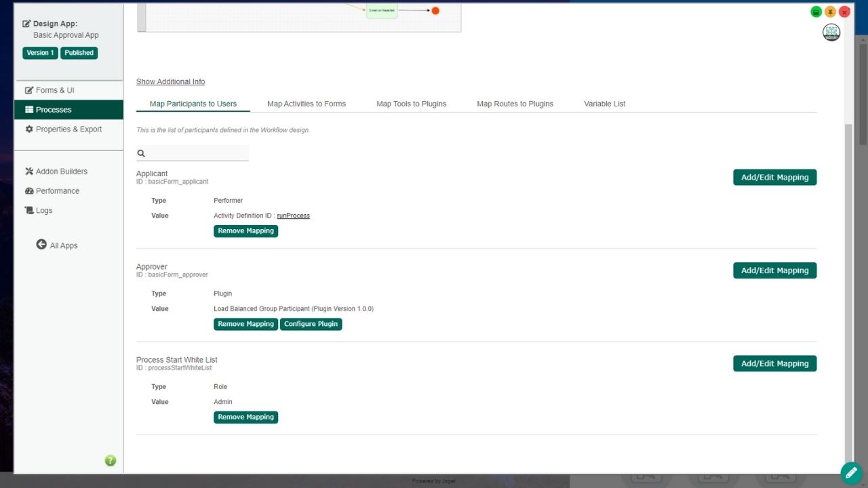Click the admin user avatar icon
The width and height of the screenshot is (868, 488).
(831, 33)
